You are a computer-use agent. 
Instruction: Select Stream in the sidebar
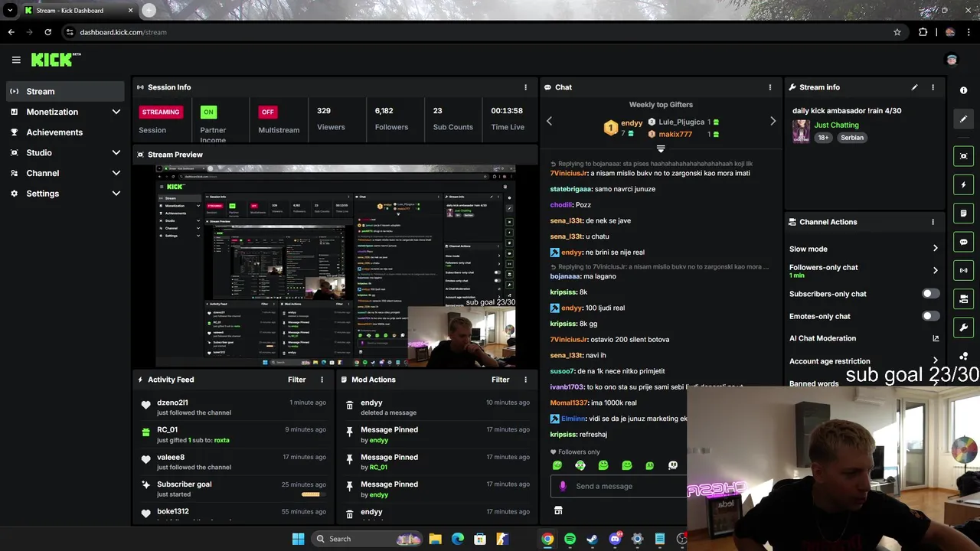(x=66, y=91)
